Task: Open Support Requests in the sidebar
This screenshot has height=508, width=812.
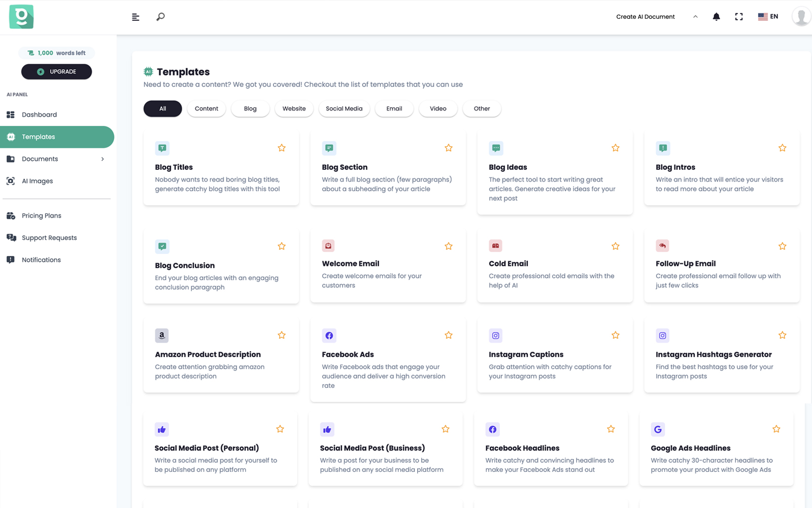Action: [49, 237]
